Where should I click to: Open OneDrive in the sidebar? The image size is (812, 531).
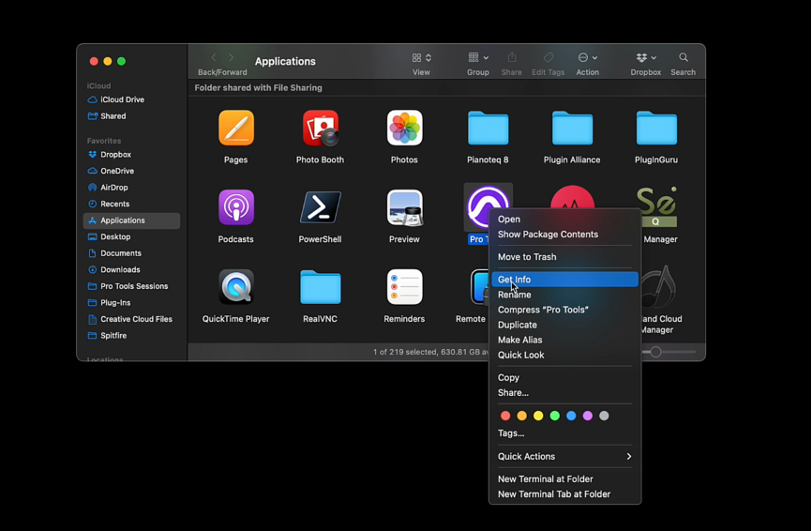131,171
